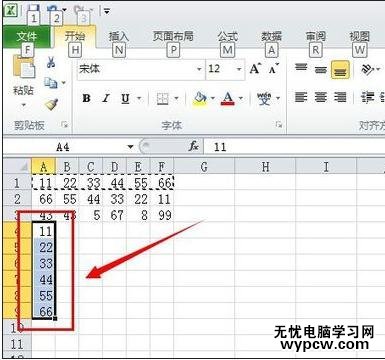
Task: Switch to the 插入 (Insert) tab
Action: point(119,36)
